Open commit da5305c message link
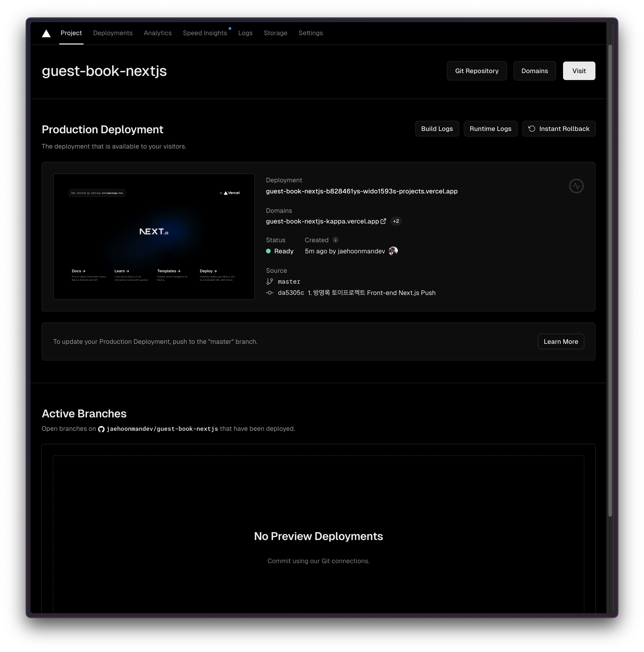The image size is (644, 652). coord(372,293)
